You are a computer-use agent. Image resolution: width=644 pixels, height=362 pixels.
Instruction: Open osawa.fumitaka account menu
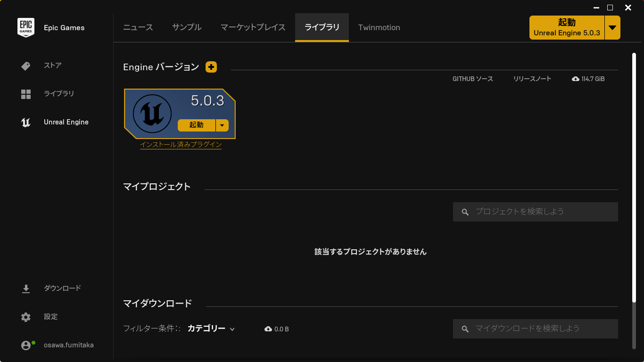click(69, 345)
